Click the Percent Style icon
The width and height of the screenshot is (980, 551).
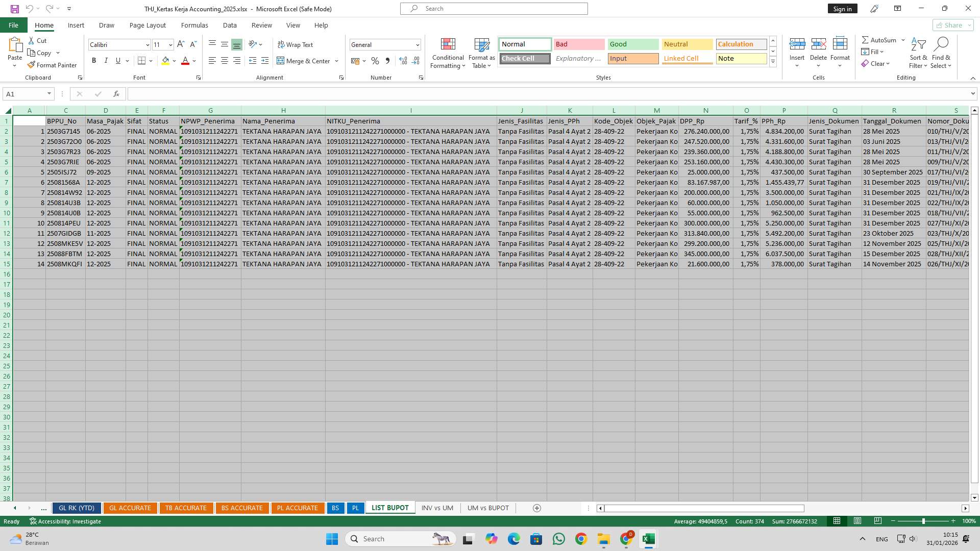[375, 61]
